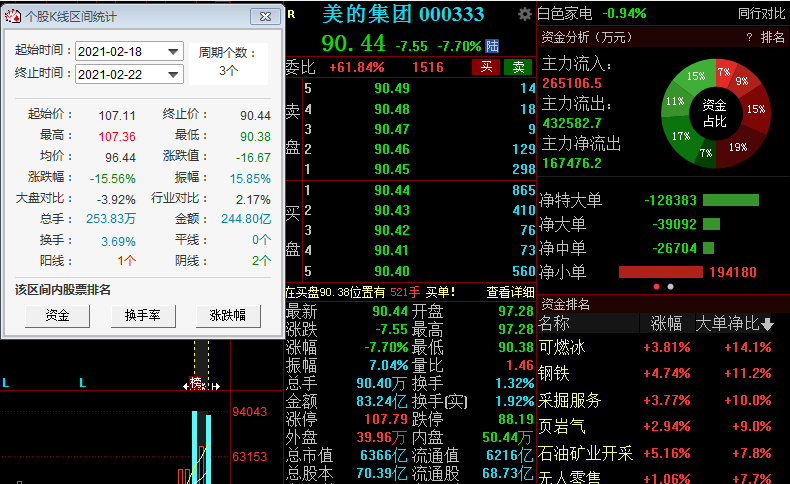Image resolution: width=790 pixels, height=484 pixels.
Task: Click the 涨跌幅 ranking button
Action: tap(228, 316)
